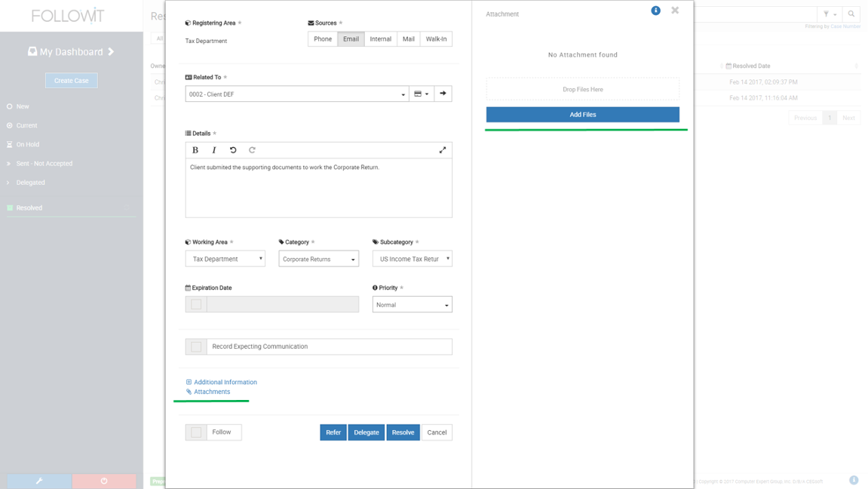Click inside the Details text area
The width and height of the screenshot is (868, 489).
click(318, 189)
